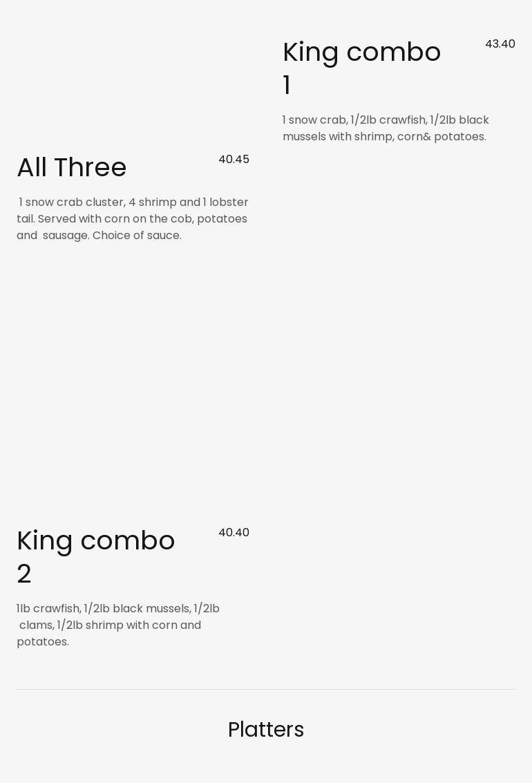
Task: Open the All Three menu item title
Action: (72, 168)
